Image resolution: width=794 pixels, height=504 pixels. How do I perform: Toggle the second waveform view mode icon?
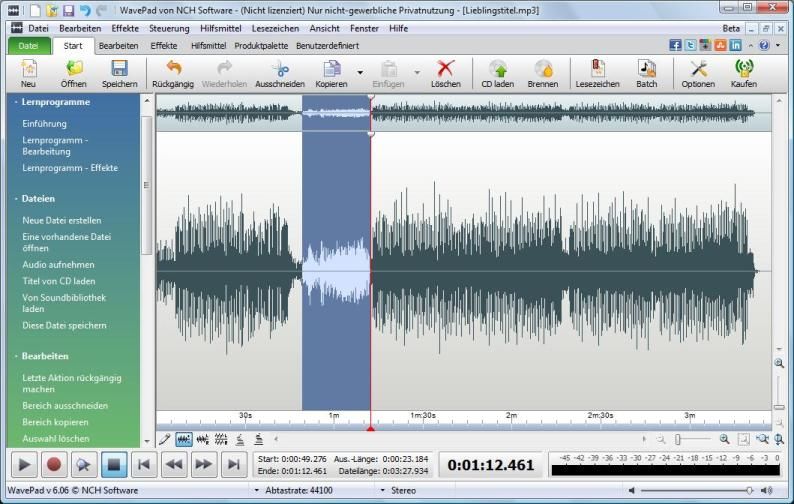(203, 439)
